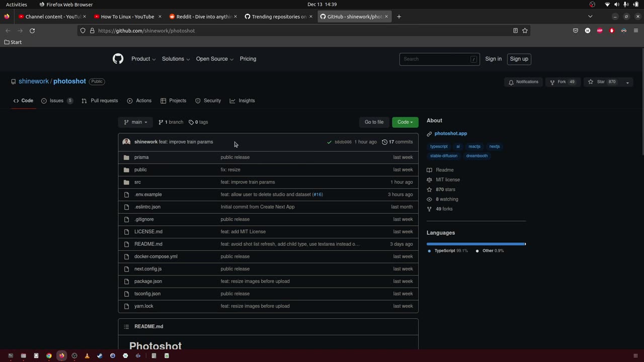Open docker-compose.yml file
644x362 pixels.
click(156, 256)
